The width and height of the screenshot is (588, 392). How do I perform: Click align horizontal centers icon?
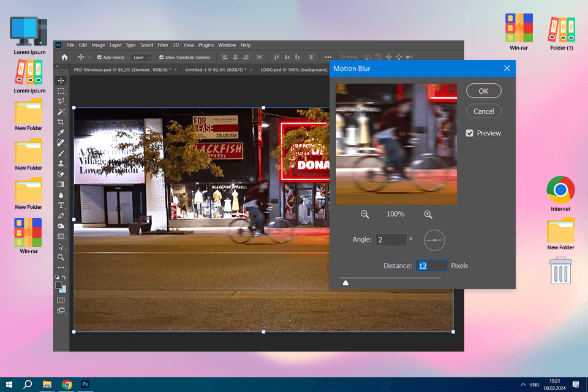click(235, 58)
